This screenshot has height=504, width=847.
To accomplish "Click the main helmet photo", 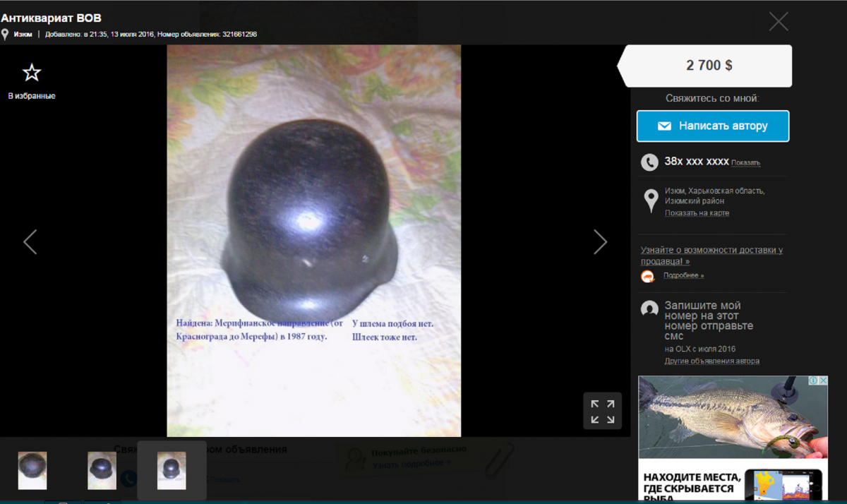I will (x=313, y=241).
